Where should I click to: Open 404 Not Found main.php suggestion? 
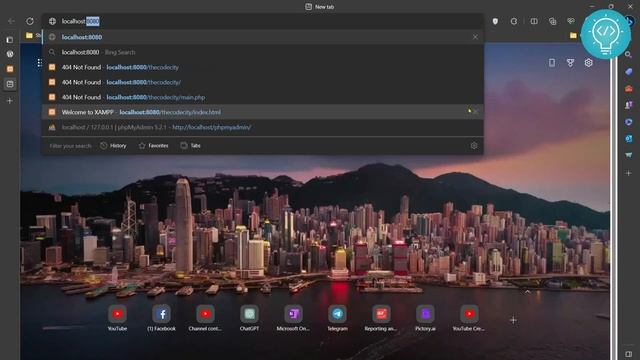click(x=263, y=97)
